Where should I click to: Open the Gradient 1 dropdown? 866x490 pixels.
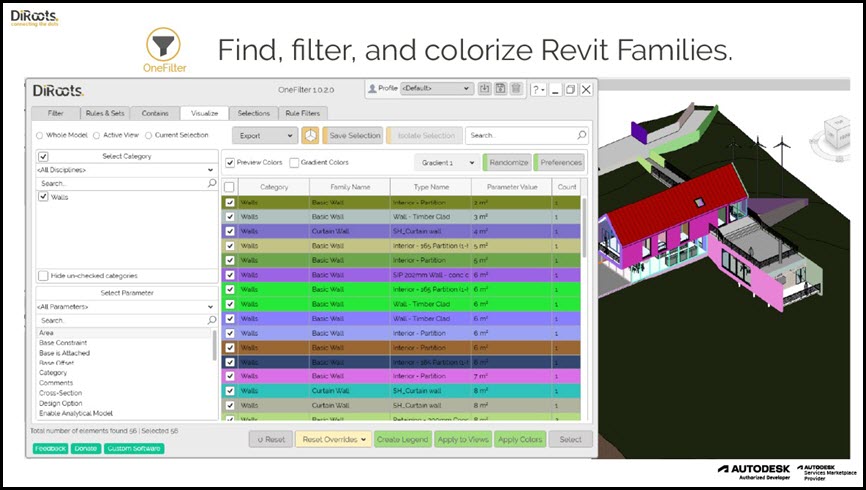tap(446, 162)
